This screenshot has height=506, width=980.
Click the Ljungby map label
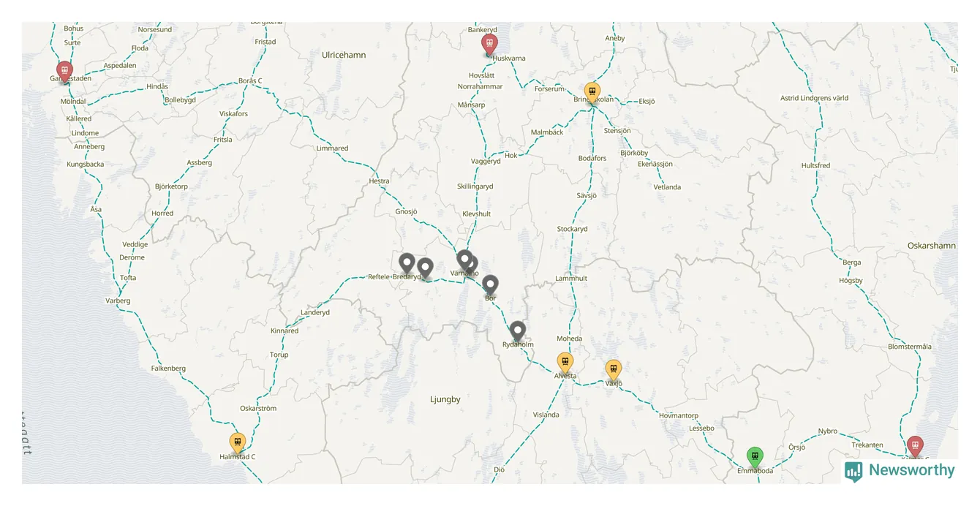[445, 399]
